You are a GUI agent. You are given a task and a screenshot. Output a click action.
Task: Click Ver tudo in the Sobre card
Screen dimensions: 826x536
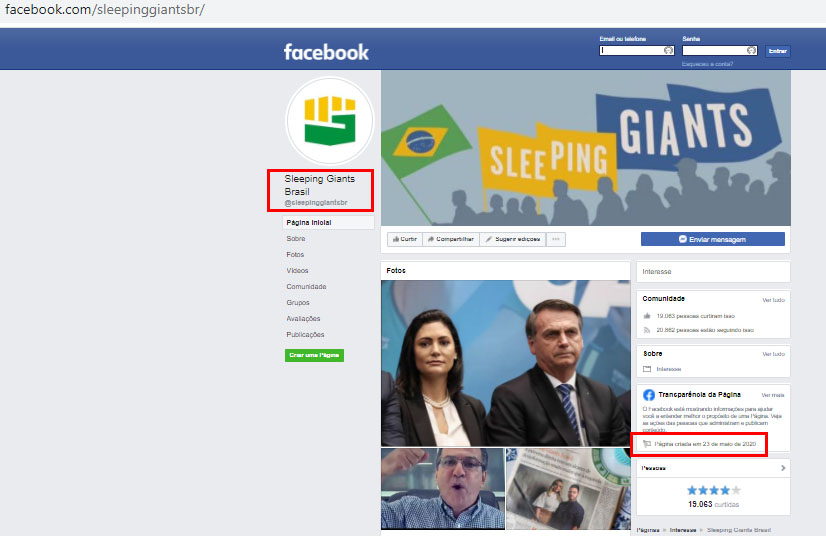coord(773,354)
